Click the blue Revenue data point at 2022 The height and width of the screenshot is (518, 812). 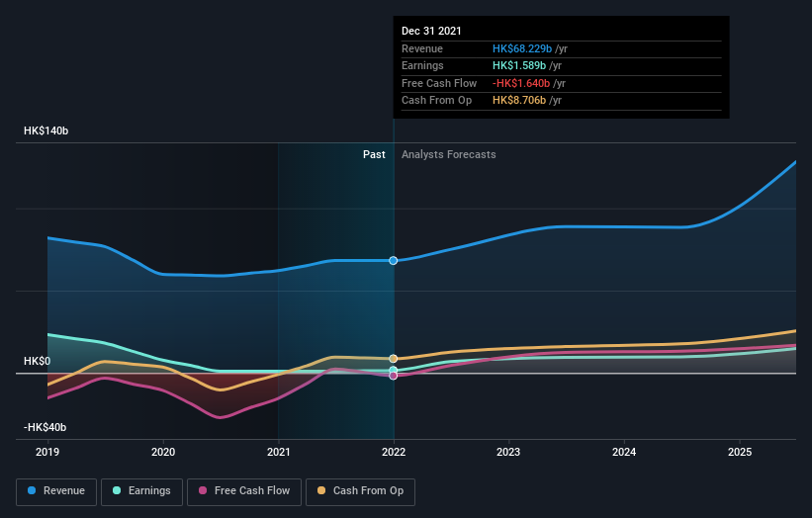pyautogui.click(x=394, y=260)
